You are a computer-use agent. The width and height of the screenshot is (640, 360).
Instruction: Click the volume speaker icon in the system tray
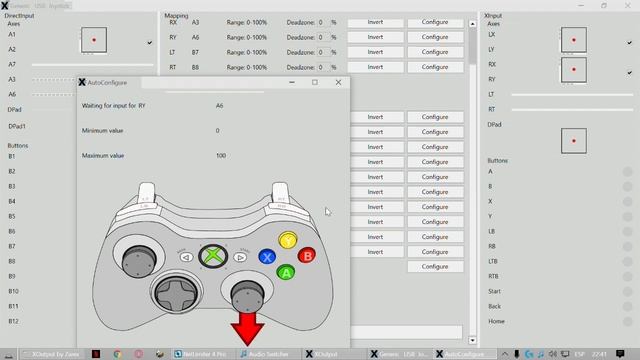click(553, 354)
